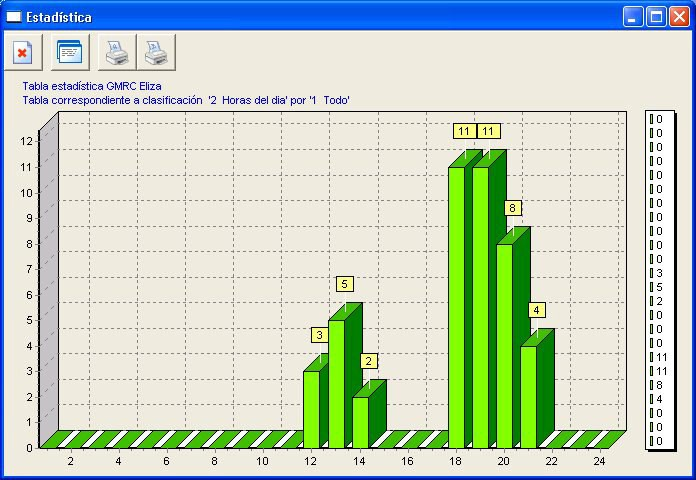Click the vertical axis label '9'

[29, 218]
